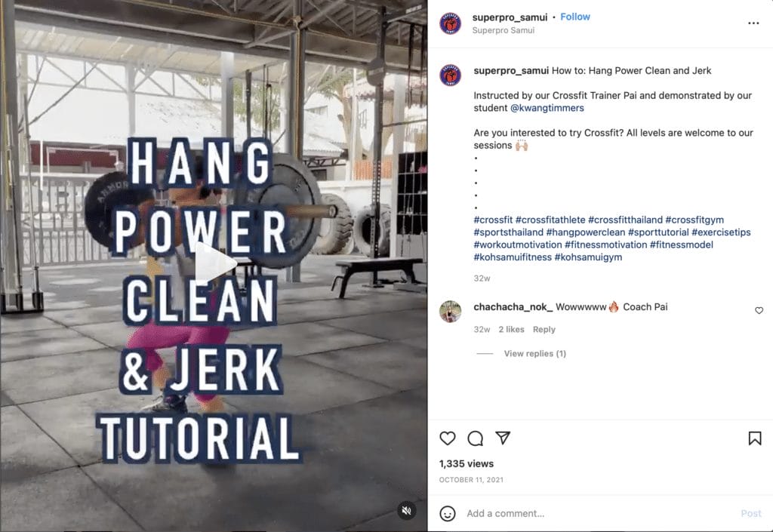Open the #hangpowerclean hashtag
Viewport: 773px width, 532px height.
585,232
